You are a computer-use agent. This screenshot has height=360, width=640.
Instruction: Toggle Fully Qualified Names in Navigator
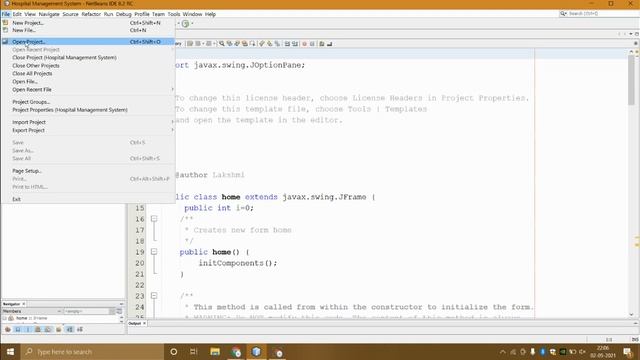click(x=58, y=329)
